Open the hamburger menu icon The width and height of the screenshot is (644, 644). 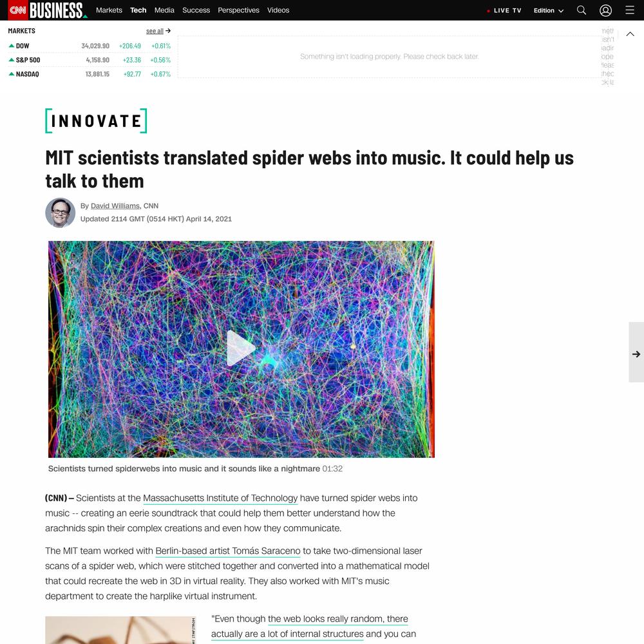point(630,10)
